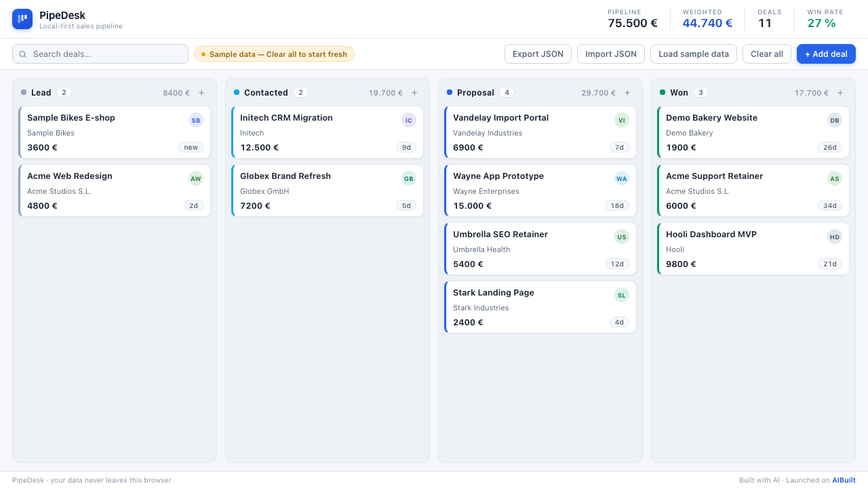The width and height of the screenshot is (868, 488).
Task: Click the VI avatar on Vandelay card
Action: [622, 120]
